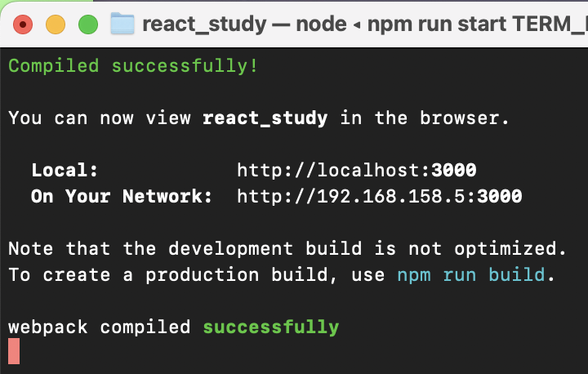The width and height of the screenshot is (588, 374).
Task: Click the 'webpack compiled' text
Action: [x=100, y=327]
